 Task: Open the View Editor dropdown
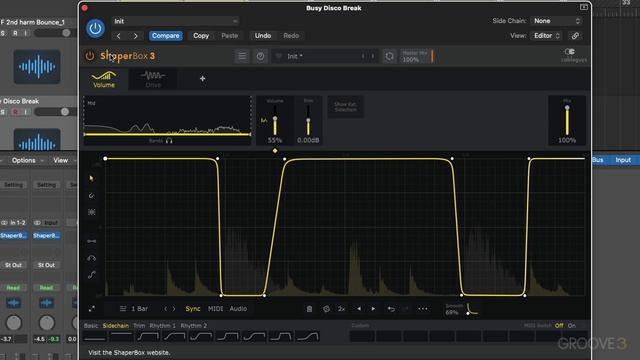click(547, 36)
